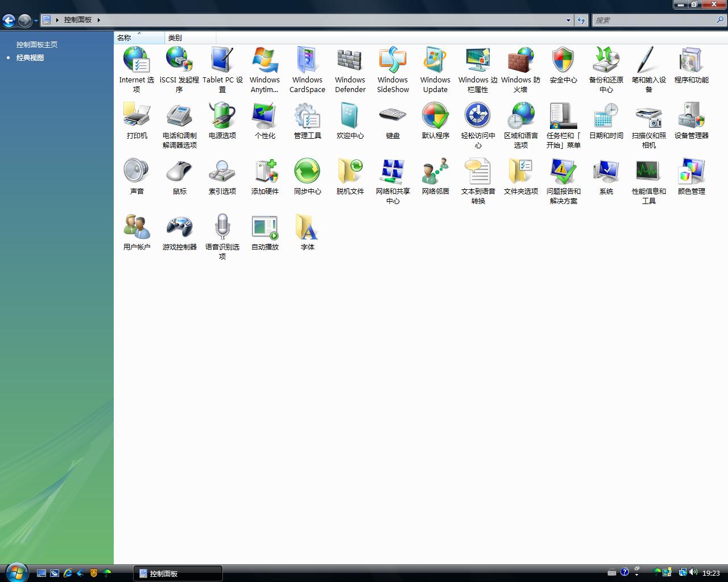Viewport: 728px width, 582px height.
Task: Sort items by 名称 column header
Action: [124, 38]
